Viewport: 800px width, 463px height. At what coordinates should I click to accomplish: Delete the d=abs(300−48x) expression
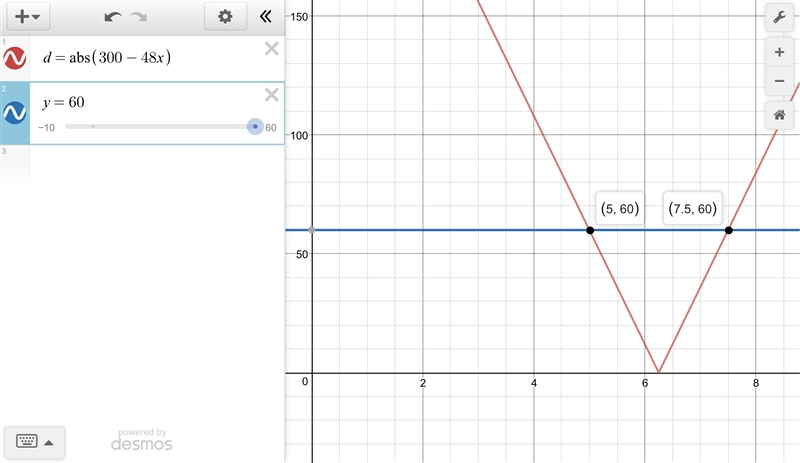click(271, 49)
